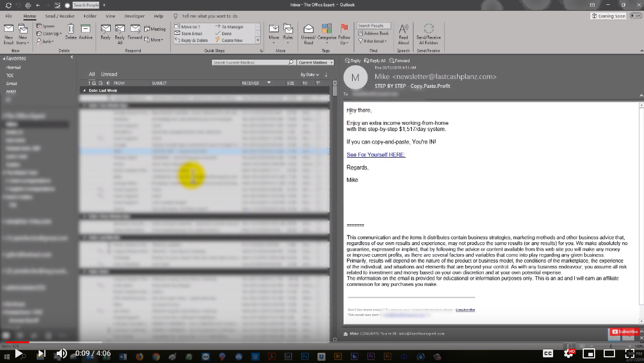This screenshot has height=363, width=644.
Task: Show All messages filter
Action: [x=92, y=74]
